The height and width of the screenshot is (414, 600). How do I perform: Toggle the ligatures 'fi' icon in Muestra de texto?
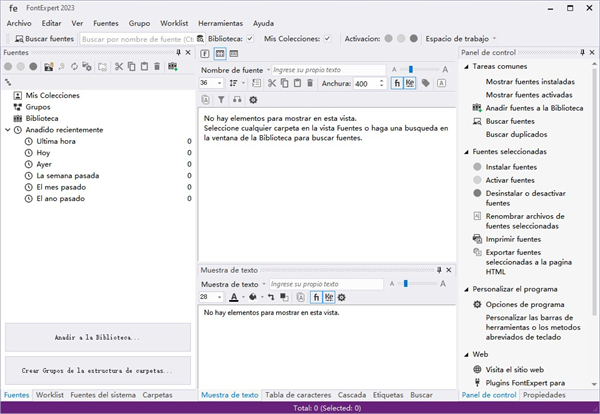[315, 297]
